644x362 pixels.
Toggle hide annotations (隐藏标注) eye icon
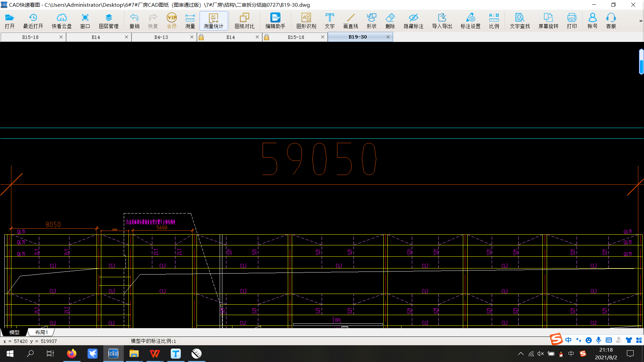[x=413, y=21]
